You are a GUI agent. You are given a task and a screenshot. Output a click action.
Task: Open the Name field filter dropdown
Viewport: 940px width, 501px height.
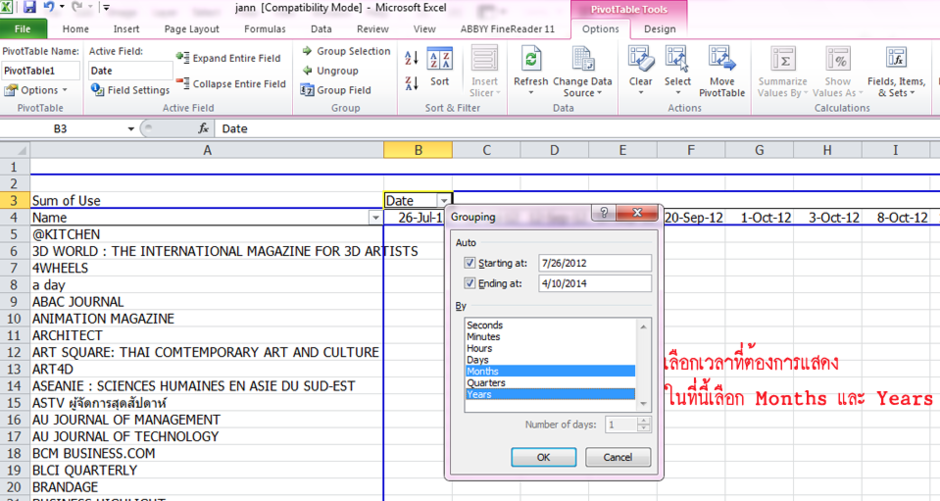tap(375, 218)
